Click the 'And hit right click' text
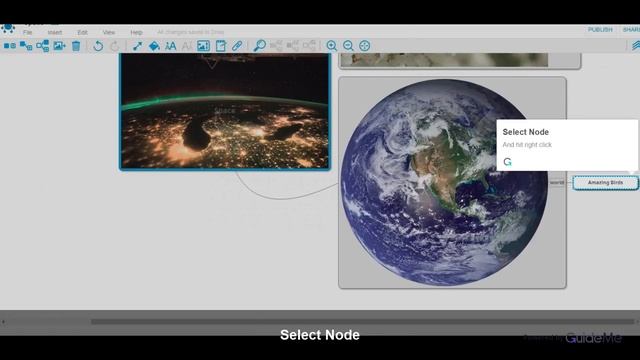The height and width of the screenshot is (360, 640). point(527,145)
